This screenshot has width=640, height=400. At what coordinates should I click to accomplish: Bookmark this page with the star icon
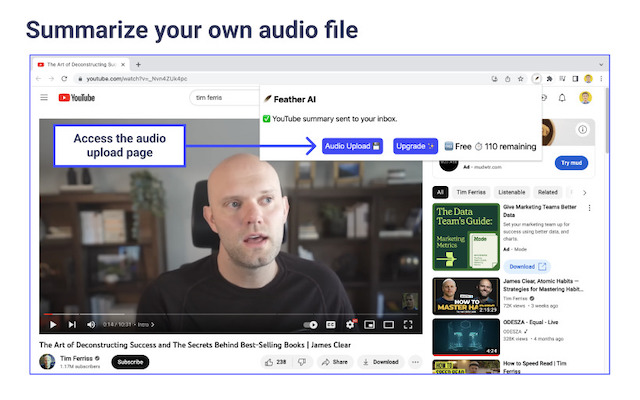click(520, 79)
